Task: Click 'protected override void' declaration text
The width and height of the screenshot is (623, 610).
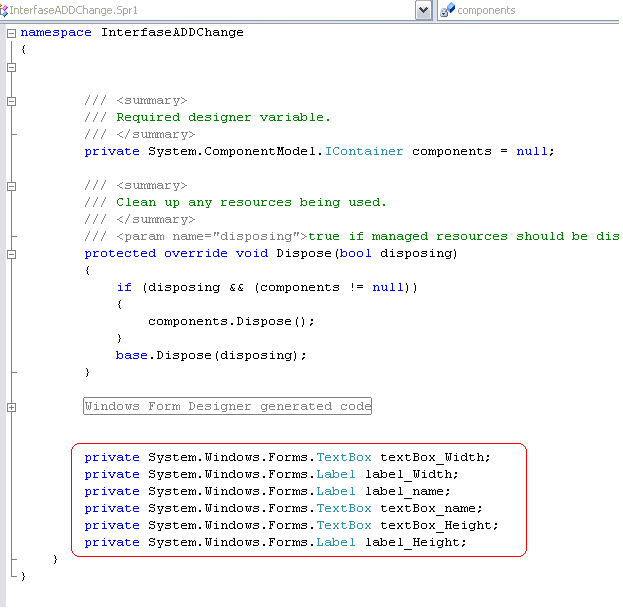Action: coord(176,254)
